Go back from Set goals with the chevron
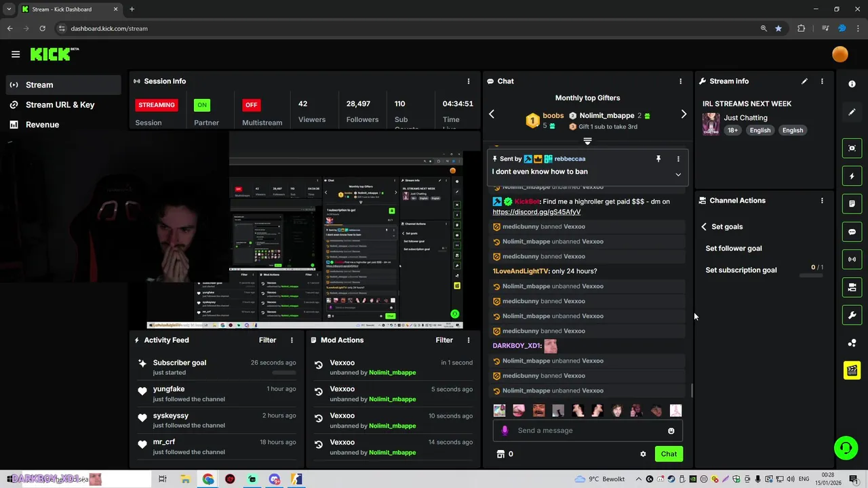 tap(704, 226)
